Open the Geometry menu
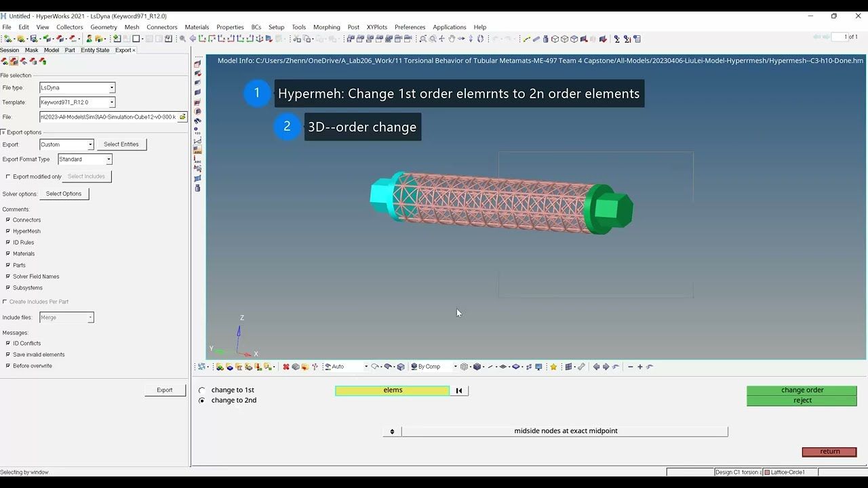The width and height of the screenshot is (868, 488). [x=104, y=27]
